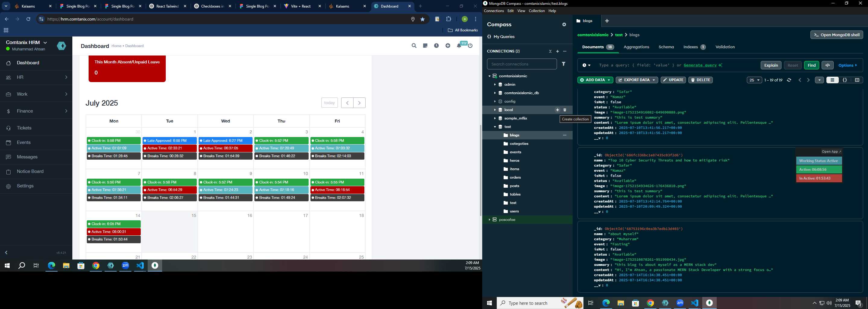Screen dimensions: 868x309
Task: Focus the Search connections field
Action: tap(522, 64)
